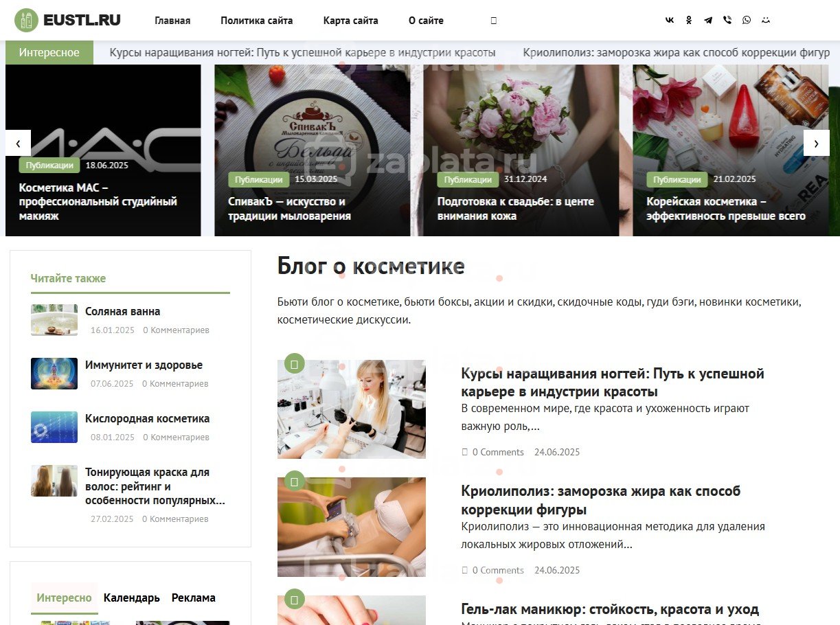The width and height of the screenshot is (840, 625).
Task: Click Иммунитет и здоровье thumbnail
Action: pyautogui.click(x=54, y=374)
